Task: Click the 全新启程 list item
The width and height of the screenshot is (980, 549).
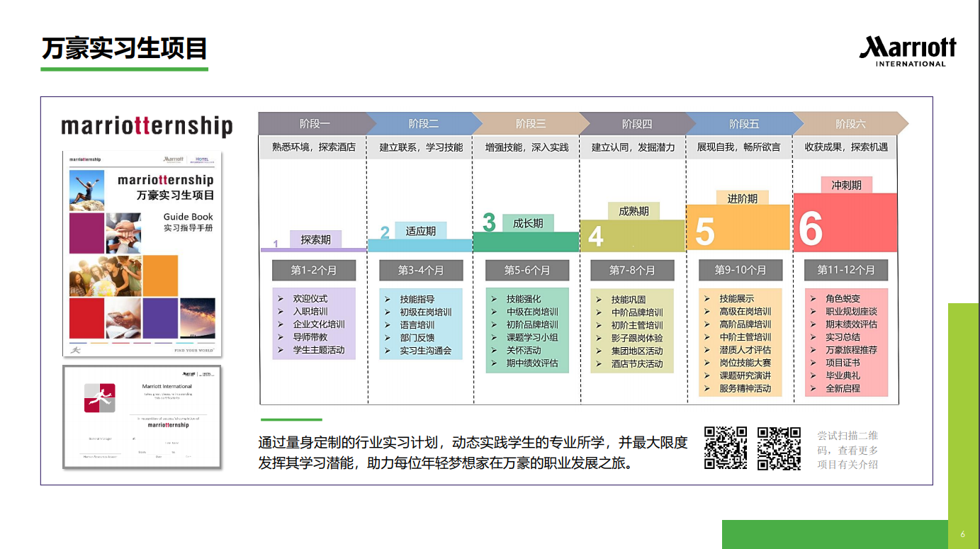Action: coord(843,388)
